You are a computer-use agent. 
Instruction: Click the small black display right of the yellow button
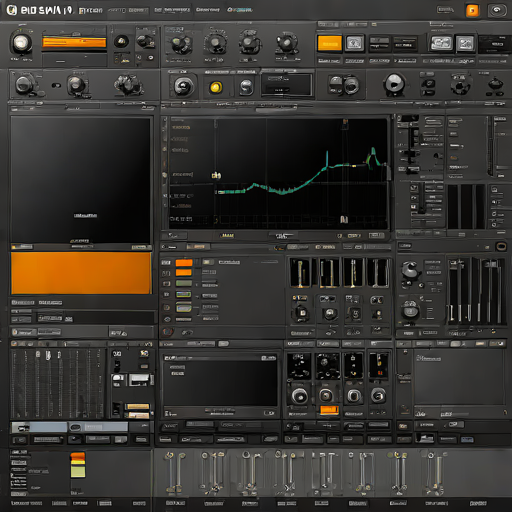[x=287, y=85]
